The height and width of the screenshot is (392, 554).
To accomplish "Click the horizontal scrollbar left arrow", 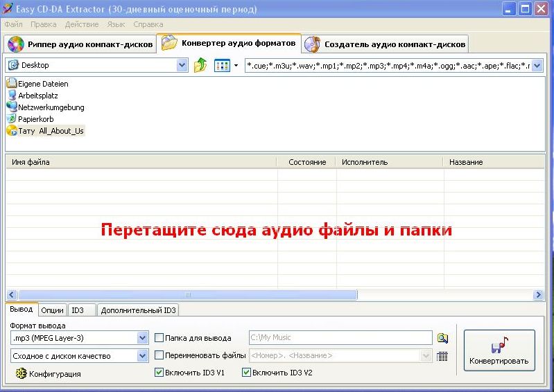I will click(12, 294).
